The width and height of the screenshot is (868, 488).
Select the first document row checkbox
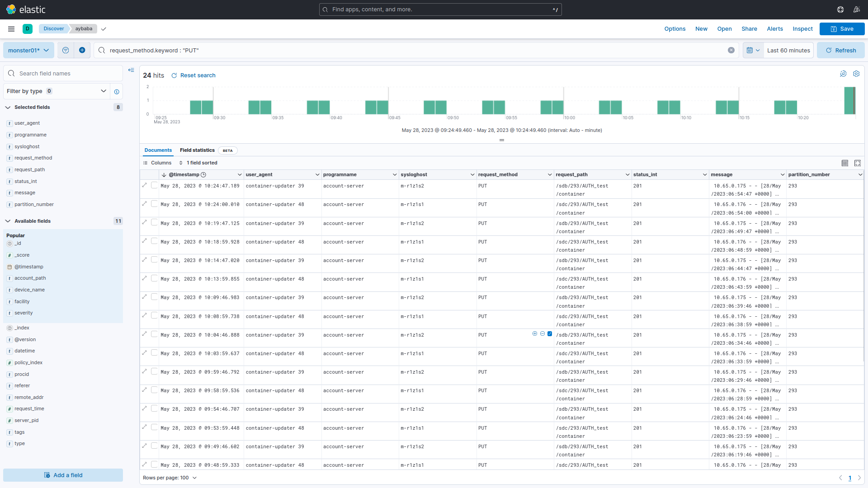155,185
